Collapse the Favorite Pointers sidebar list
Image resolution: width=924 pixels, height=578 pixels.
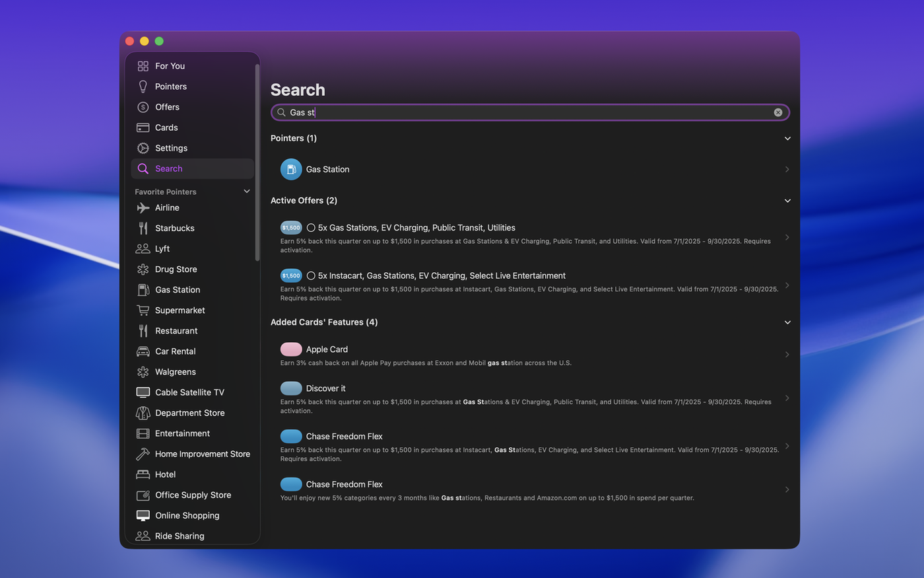click(247, 192)
